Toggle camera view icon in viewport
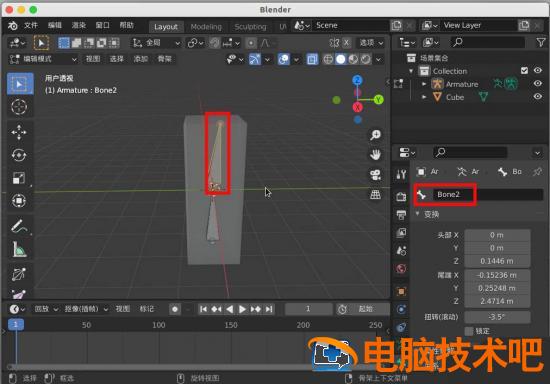The height and width of the screenshot is (384, 550). point(375,175)
